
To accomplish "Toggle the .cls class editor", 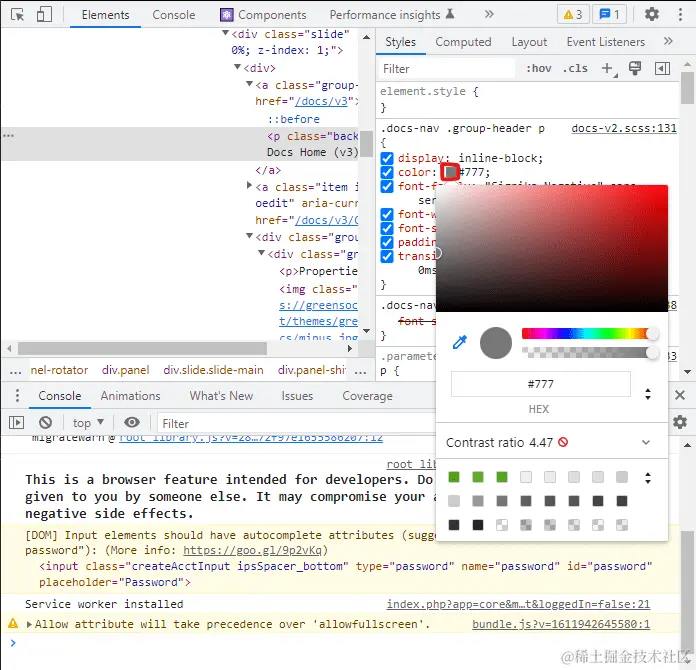I will pyautogui.click(x=575, y=68).
